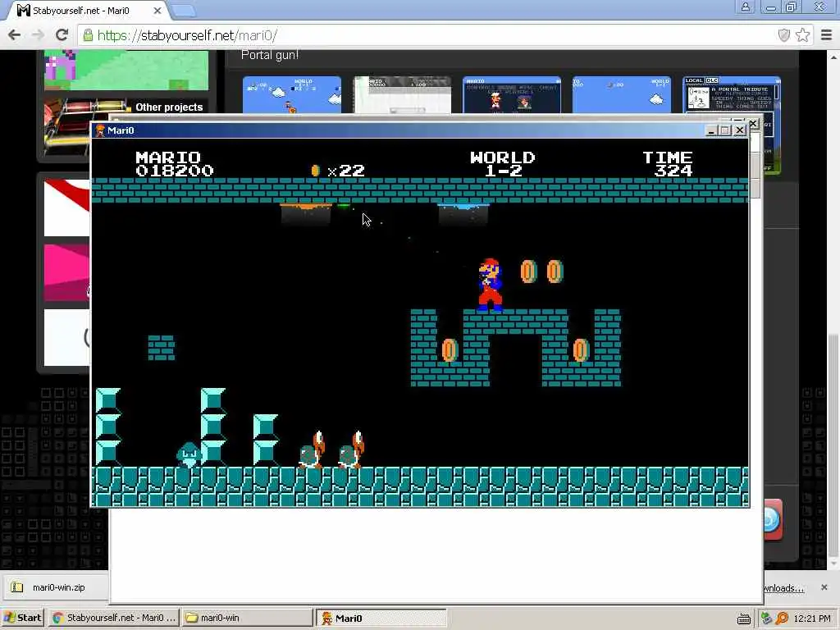Click the orange magnifier tray icon
The width and height of the screenshot is (840, 630).
(782, 619)
